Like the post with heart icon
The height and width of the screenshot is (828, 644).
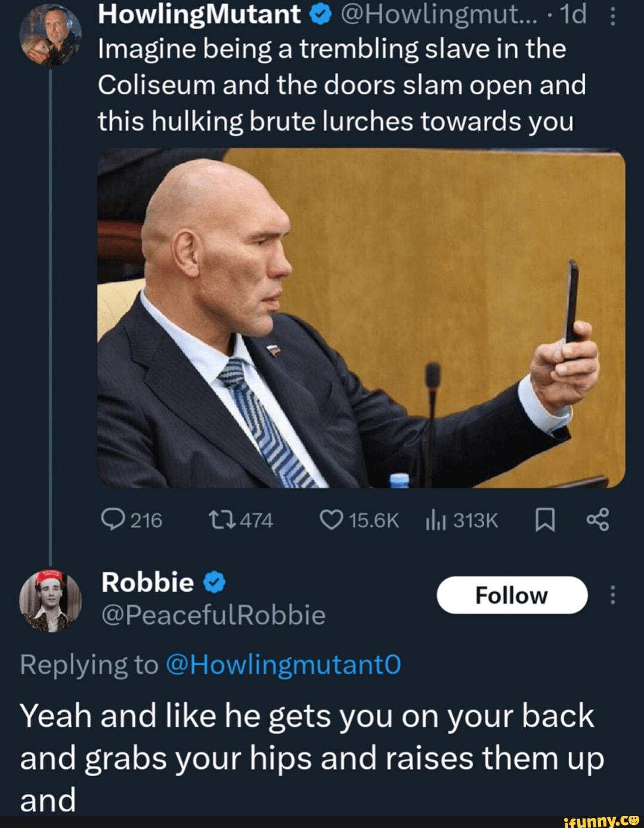pyautogui.click(x=331, y=520)
